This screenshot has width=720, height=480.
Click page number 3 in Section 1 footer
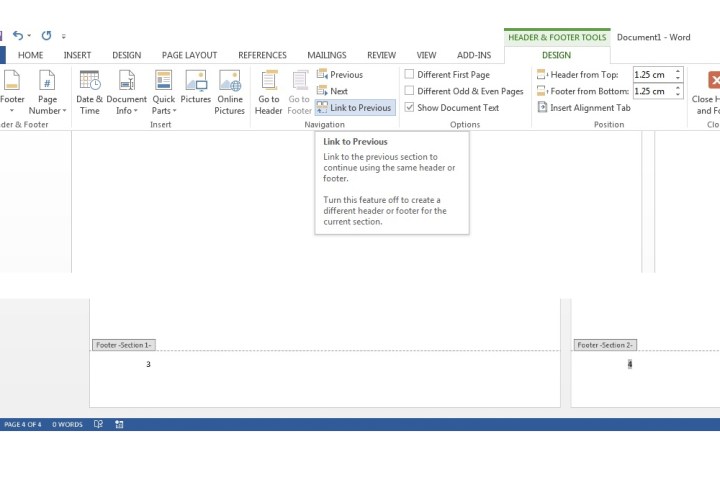(148, 364)
